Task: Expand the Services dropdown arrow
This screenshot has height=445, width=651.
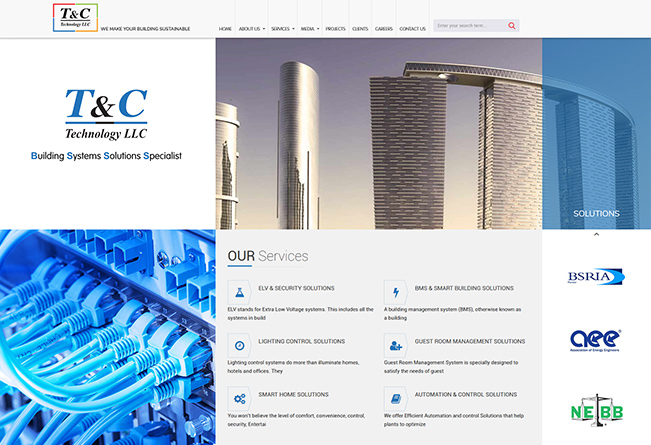Action: tap(293, 29)
